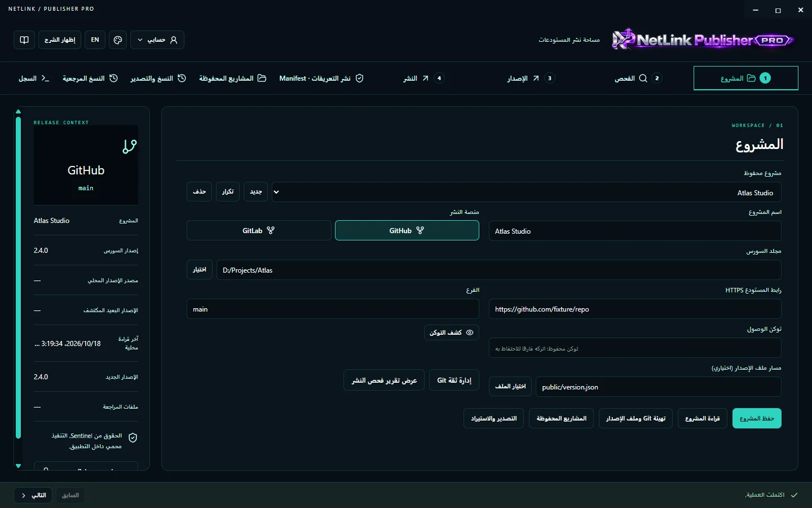Open السجل log tab
Screen dimensions: 812x508
tap(34, 78)
